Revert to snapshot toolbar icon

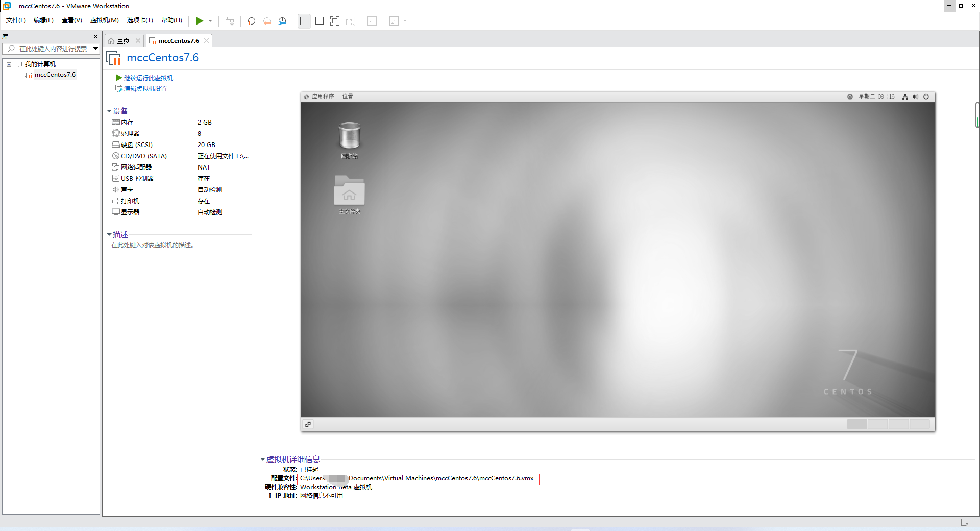267,21
